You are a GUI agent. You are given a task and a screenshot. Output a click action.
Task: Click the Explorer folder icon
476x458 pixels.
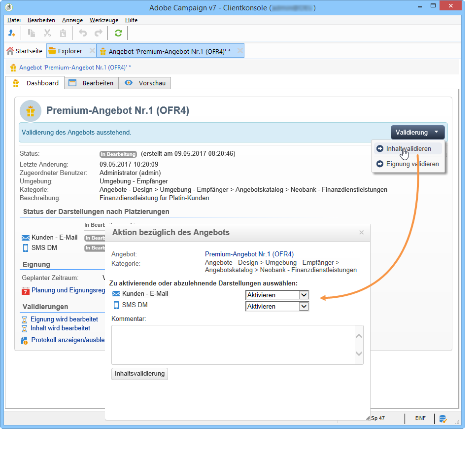click(52, 51)
